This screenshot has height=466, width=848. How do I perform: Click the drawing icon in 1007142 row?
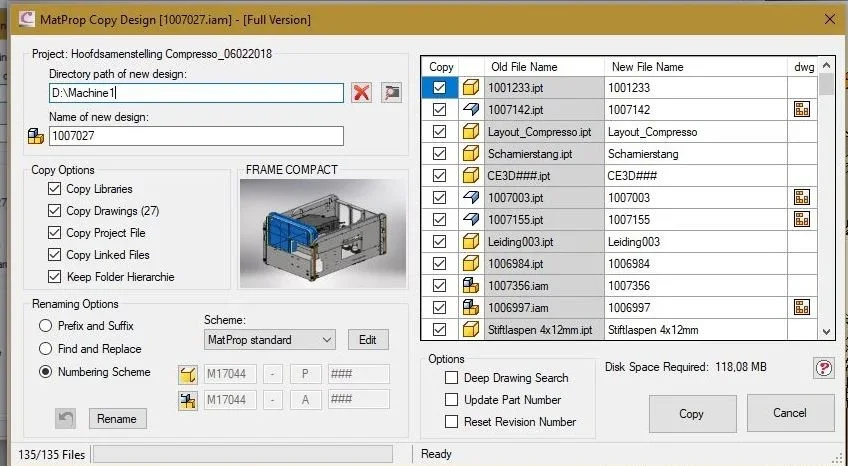pos(801,109)
